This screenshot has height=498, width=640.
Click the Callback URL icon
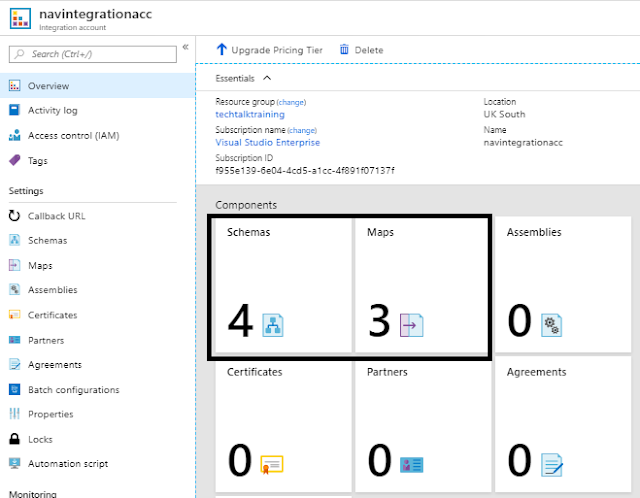[x=15, y=216]
